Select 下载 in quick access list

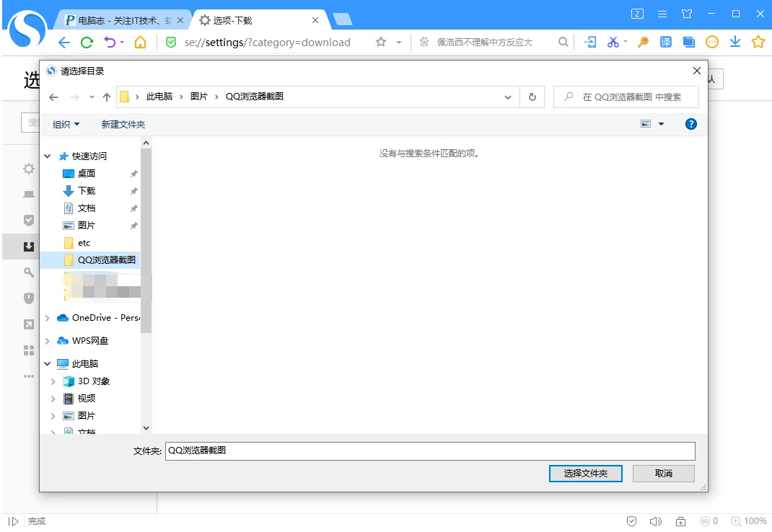[87, 191]
